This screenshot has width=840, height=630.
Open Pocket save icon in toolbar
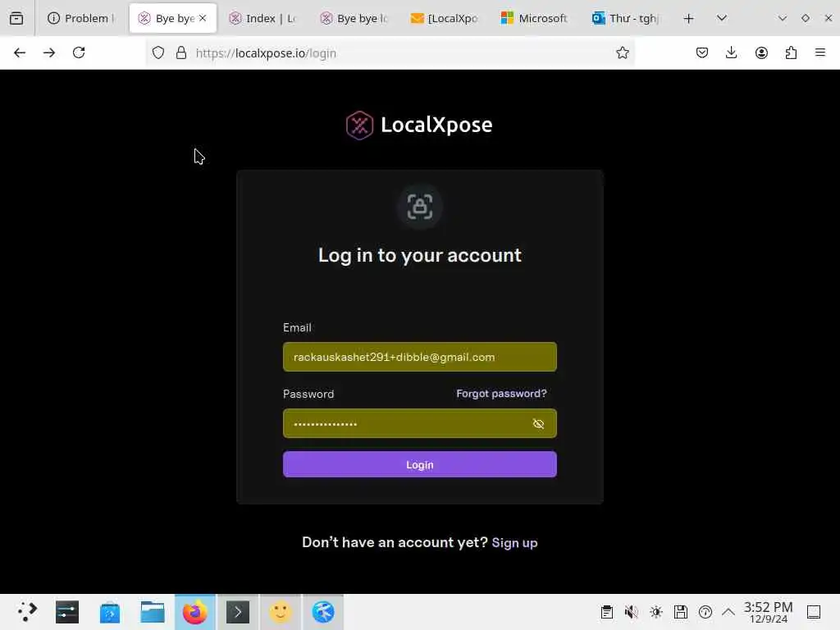(x=702, y=52)
